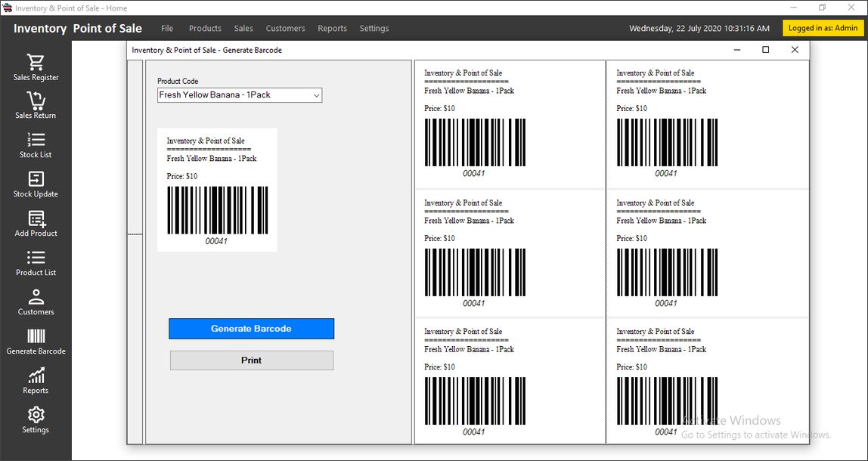Open the Reports chart icon
The height and width of the screenshot is (461, 868).
(x=36, y=376)
